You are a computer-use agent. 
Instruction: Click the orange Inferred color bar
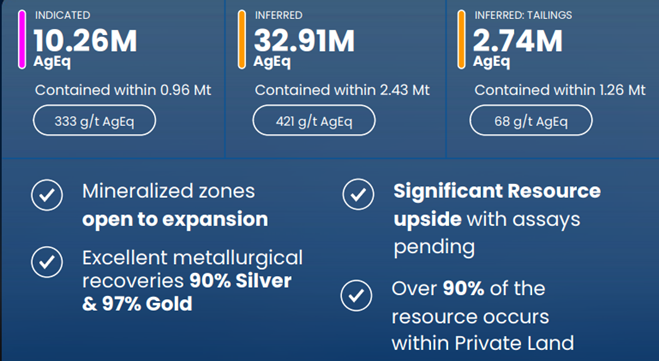pyautogui.click(x=242, y=40)
